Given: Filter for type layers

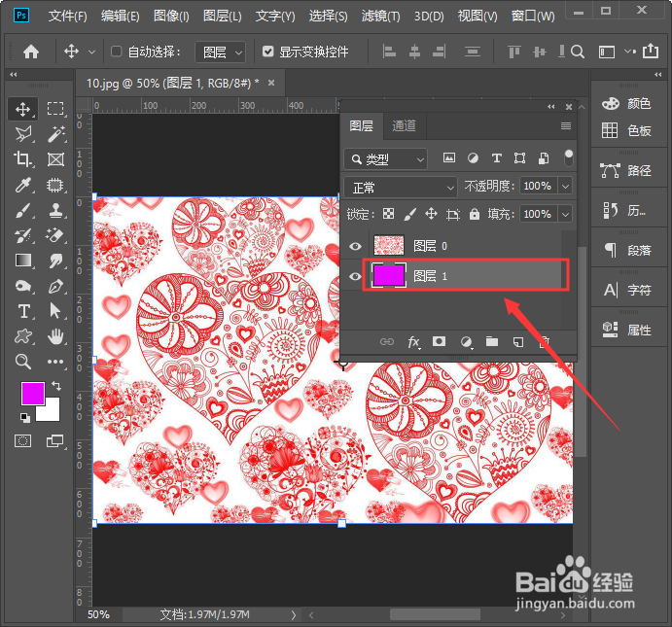Looking at the screenshot, I should click(497, 158).
